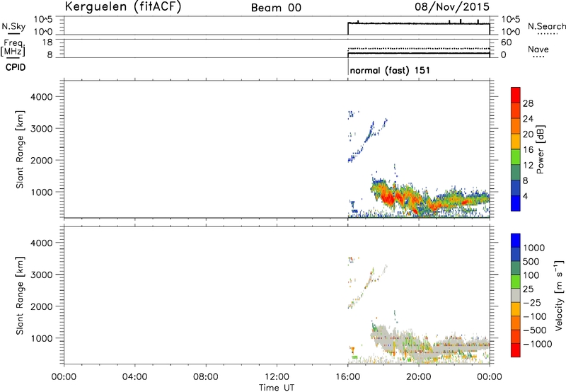Click the 'normal (fast) 151' CPID text
The width and height of the screenshot is (566, 392).
(390, 70)
